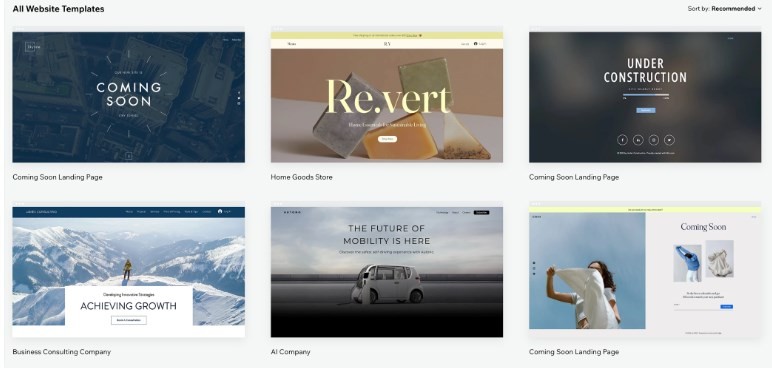Click Instagram icon in Under Construction preview

pyautogui.click(x=654, y=140)
